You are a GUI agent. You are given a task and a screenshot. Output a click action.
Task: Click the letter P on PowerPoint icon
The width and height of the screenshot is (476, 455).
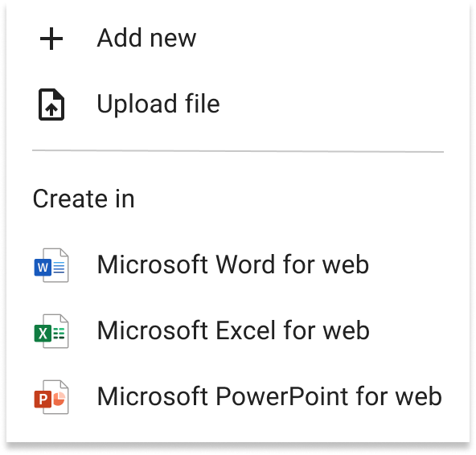pos(43,400)
